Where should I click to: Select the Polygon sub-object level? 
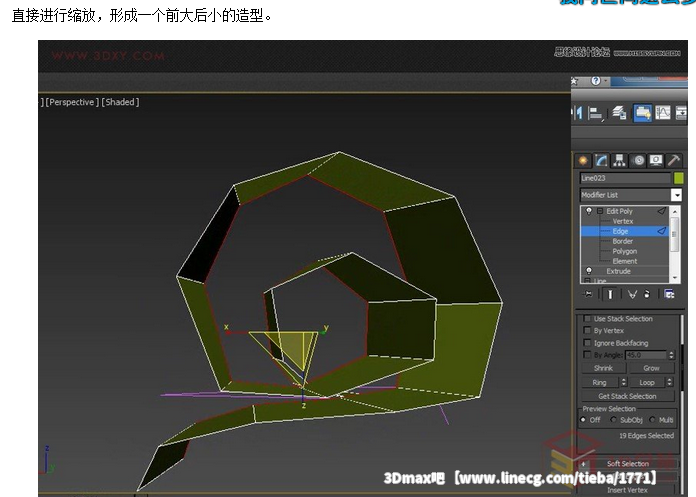[x=625, y=251]
